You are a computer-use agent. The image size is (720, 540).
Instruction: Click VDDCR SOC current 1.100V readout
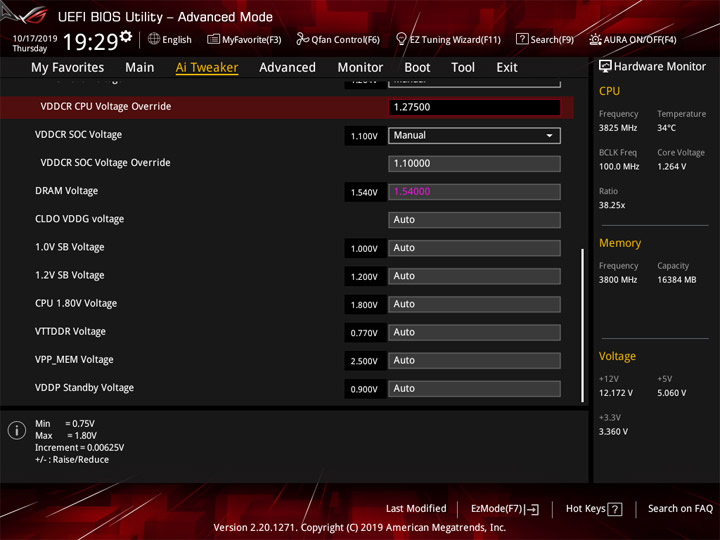tap(364, 136)
